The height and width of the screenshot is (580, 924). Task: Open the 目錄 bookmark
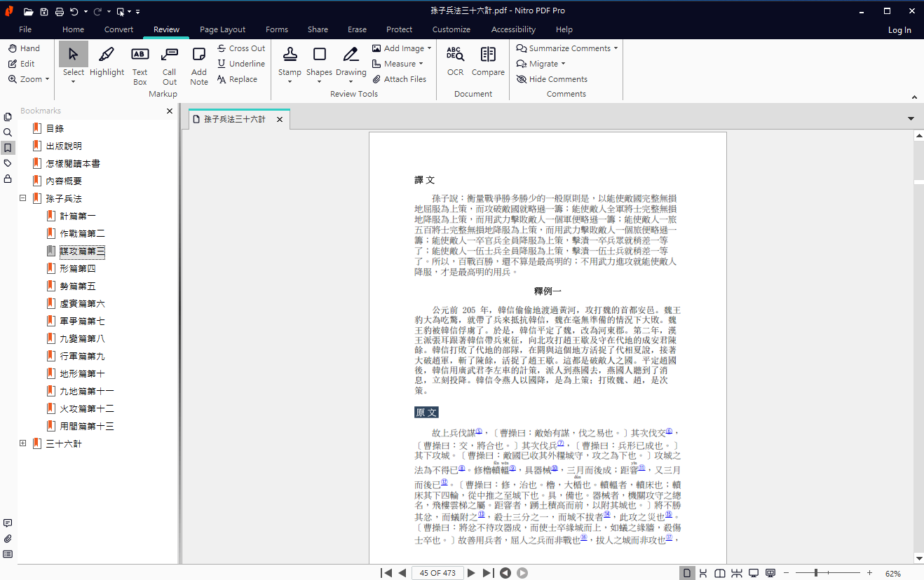click(55, 128)
